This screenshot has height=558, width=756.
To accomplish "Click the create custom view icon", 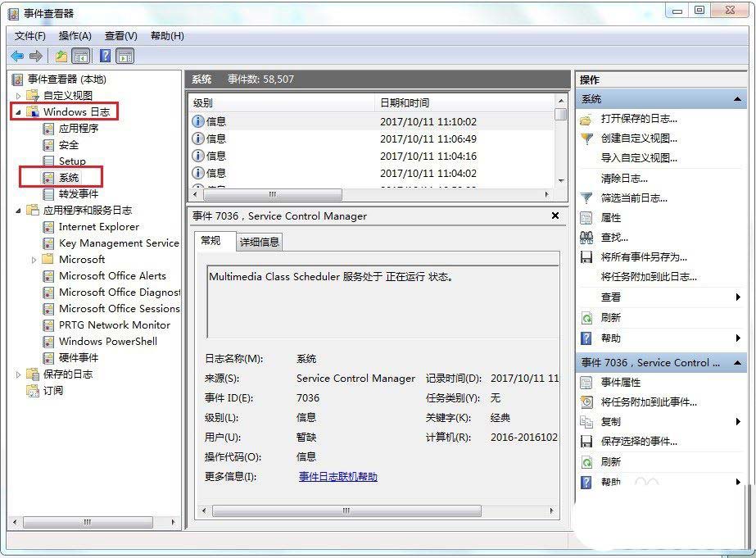I will (586, 138).
